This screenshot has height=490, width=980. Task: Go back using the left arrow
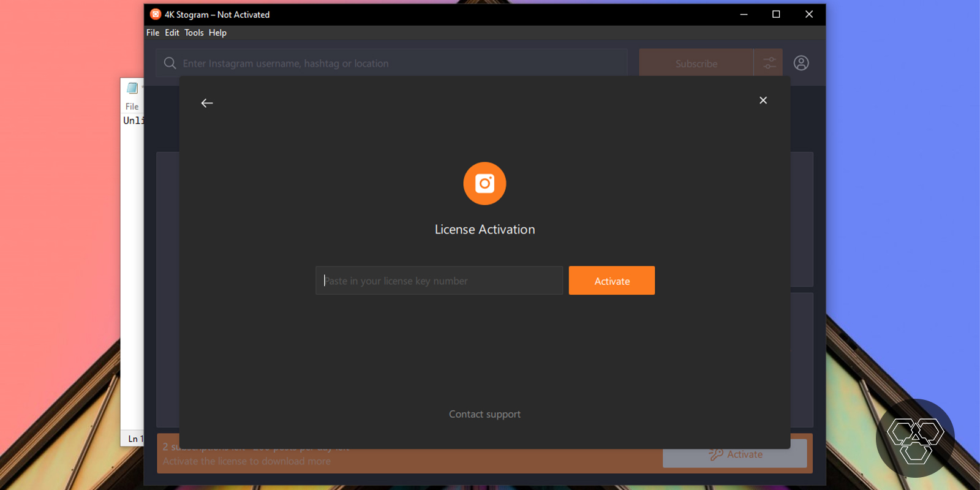[x=207, y=103]
